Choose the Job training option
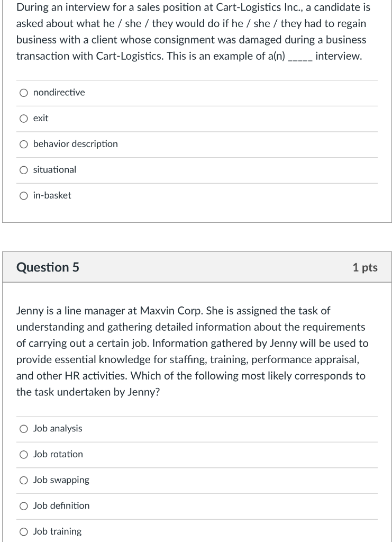392x542 pixels. pyautogui.click(x=23, y=532)
